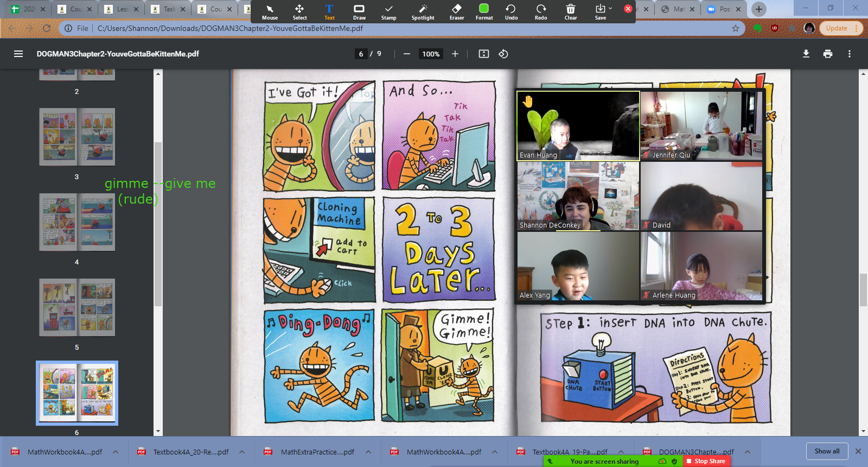Select Jennifer Qiu's video tile
The height and width of the screenshot is (467, 868).
coord(701,126)
